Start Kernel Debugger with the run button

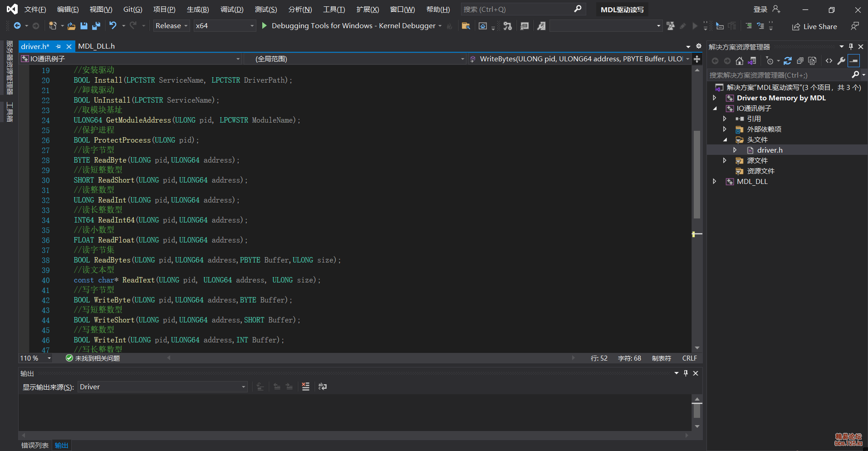tap(265, 26)
